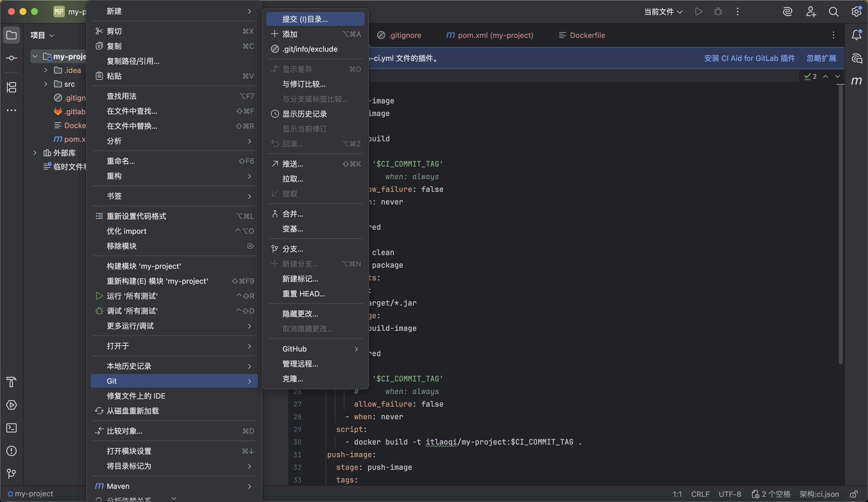Open the Structure tool window
This screenshot has width=868, height=502.
(x=11, y=87)
